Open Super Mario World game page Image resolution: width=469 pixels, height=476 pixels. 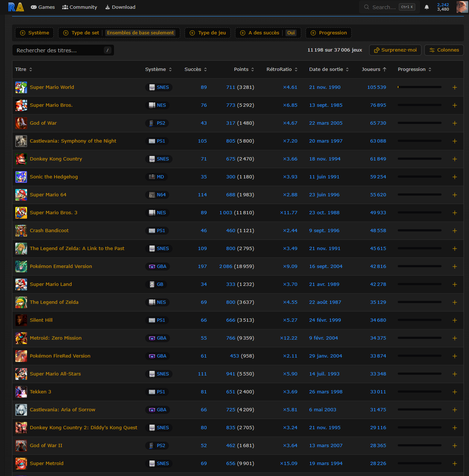[x=52, y=87]
